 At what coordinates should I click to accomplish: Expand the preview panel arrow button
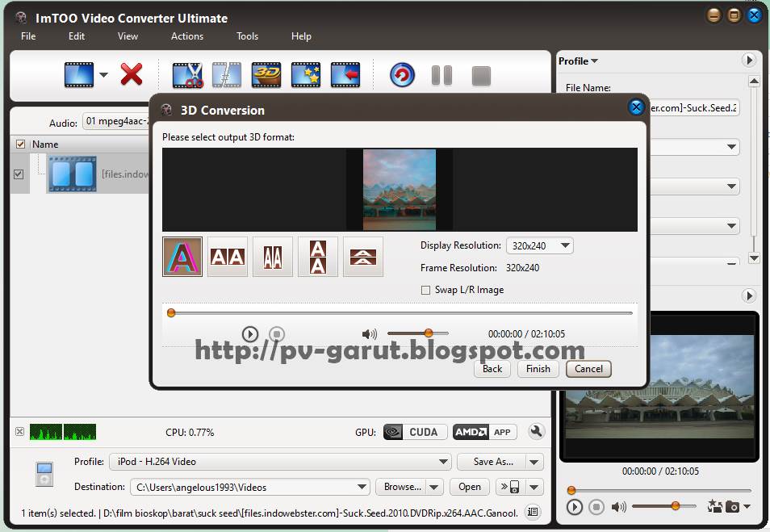coord(749,295)
